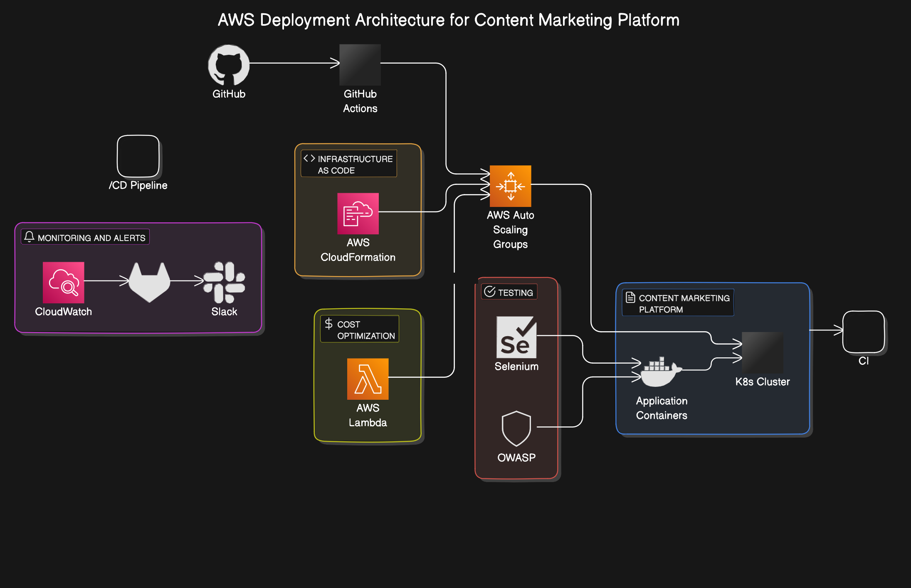Select the OWASP shield icon
This screenshot has width=911, height=588.
tap(516, 428)
